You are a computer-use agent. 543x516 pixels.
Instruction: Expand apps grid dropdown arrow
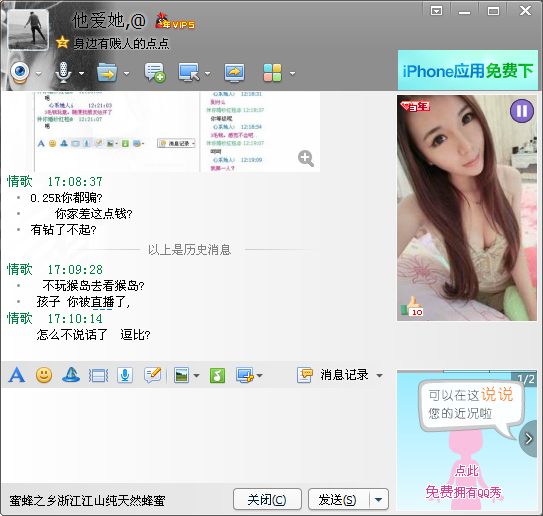pos(293,73)
